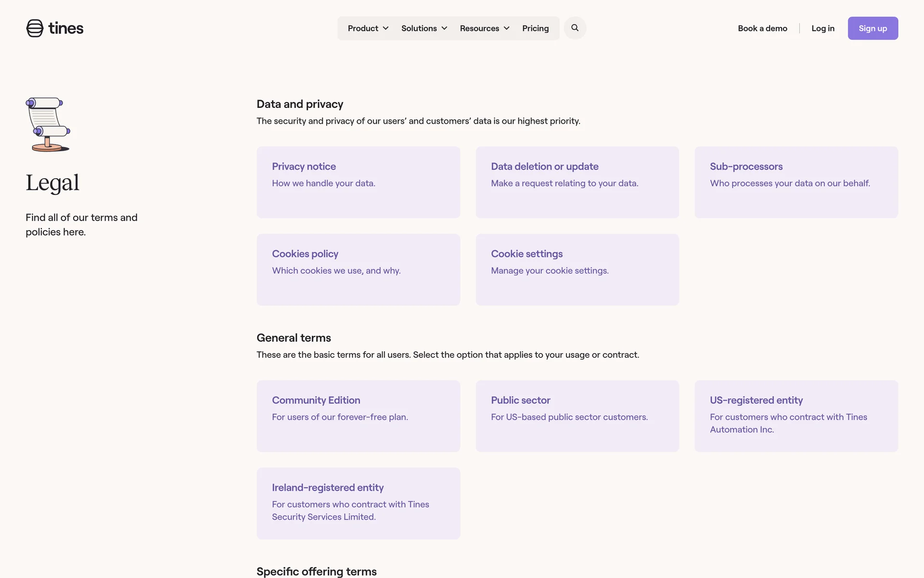Open the Cookies policy card
Screen dimensions: 924x578
click(358, 269)
